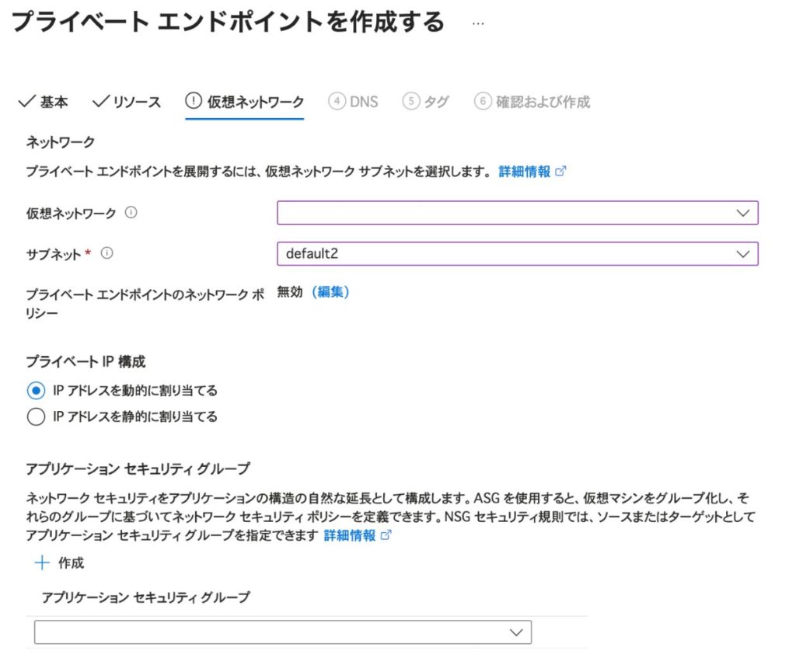Click the (編集) link for network policy
This screenshot has width=796, height=672.
[330, 292]
